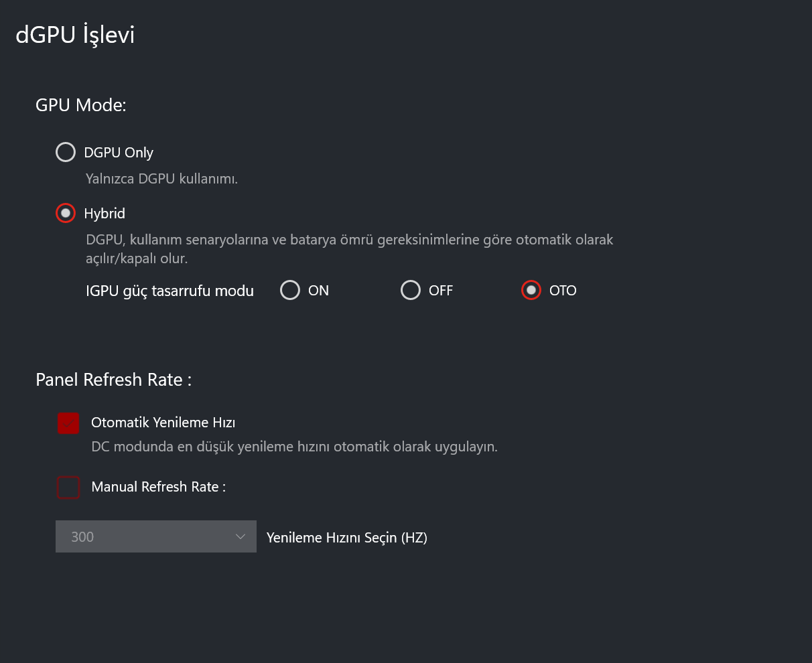Click the dGPU İşlevi page title
This screenshot has height=663, width=812.
75,35
